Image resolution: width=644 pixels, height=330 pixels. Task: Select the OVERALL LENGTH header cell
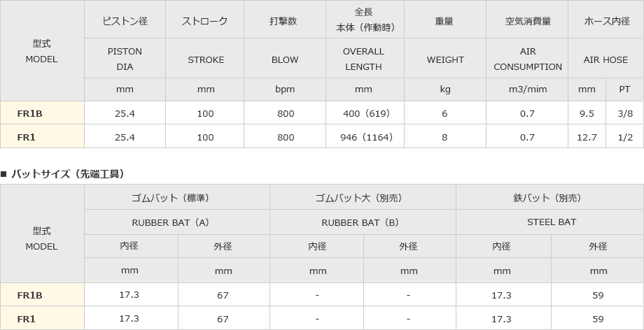click(x=363, y=59)
